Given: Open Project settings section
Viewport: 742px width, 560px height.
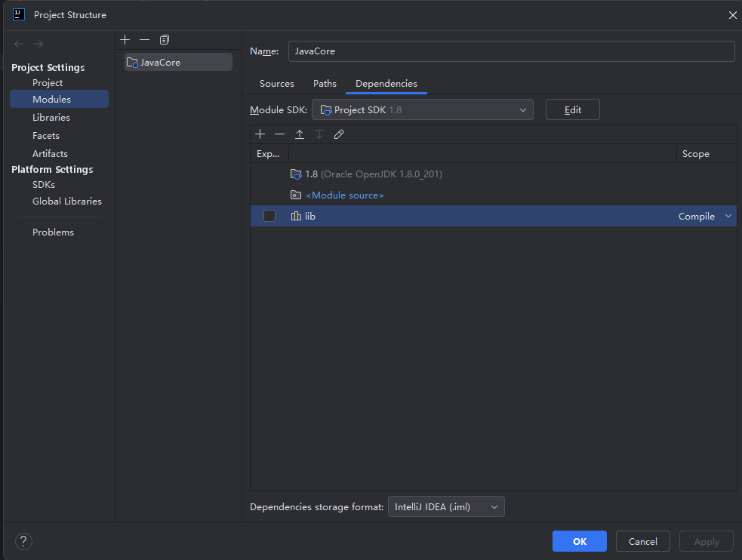Looking at the screenshot, I should pyautogui.click(x=48, y=83).
